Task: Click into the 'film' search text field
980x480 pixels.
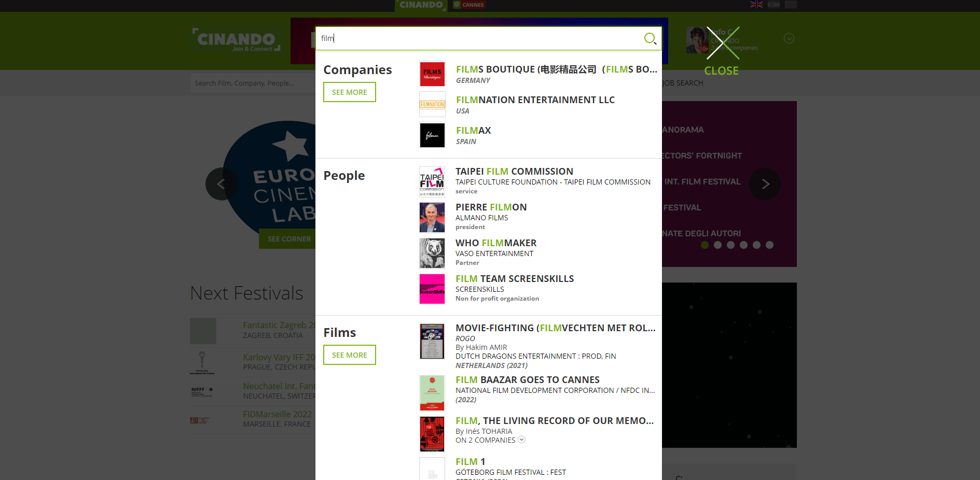Action: tap(477, 38)
